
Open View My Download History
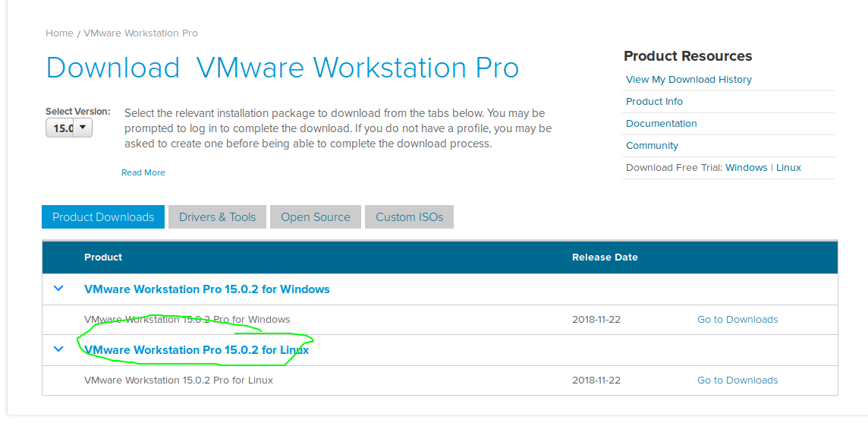[689, 79]
